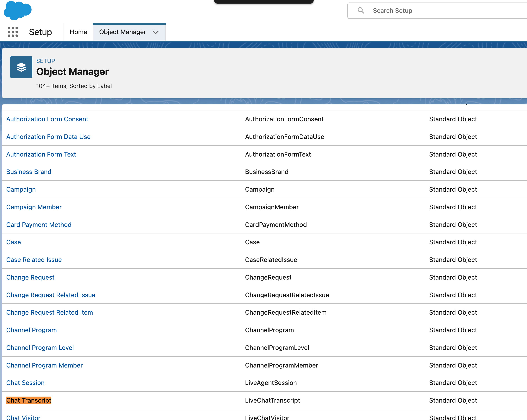Open Card Payment Method object
The image size is (527, 420).
click(x=39, y=224)
